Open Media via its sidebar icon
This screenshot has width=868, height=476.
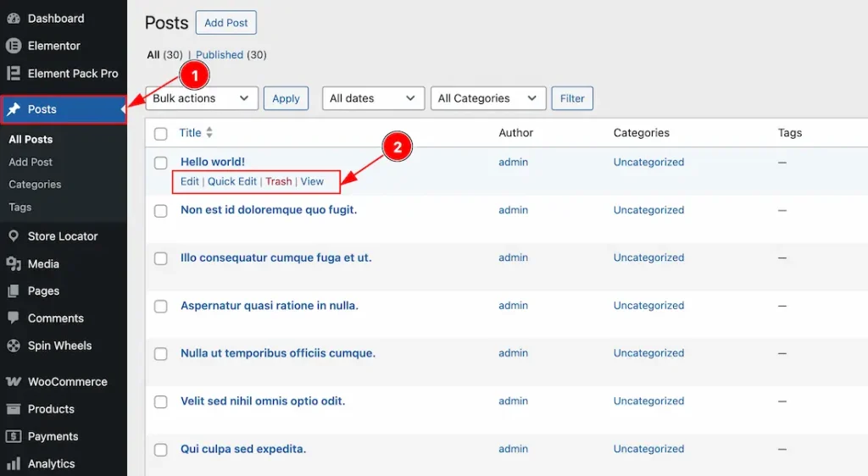(x=14, y=264)
